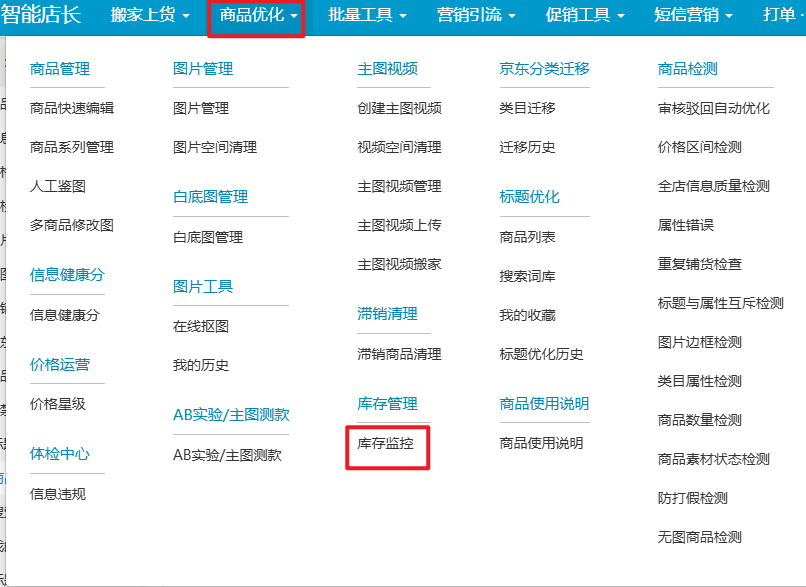
Task: Select 无图商品检测 option
Action: coord(700,537)
